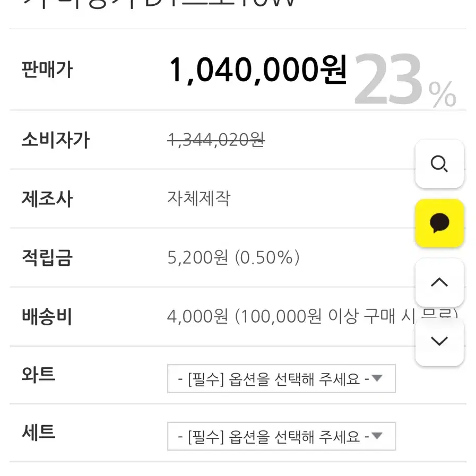Select the sale price 1,040,000원
This screenshot has height=476, width=476.
[258, 70]
